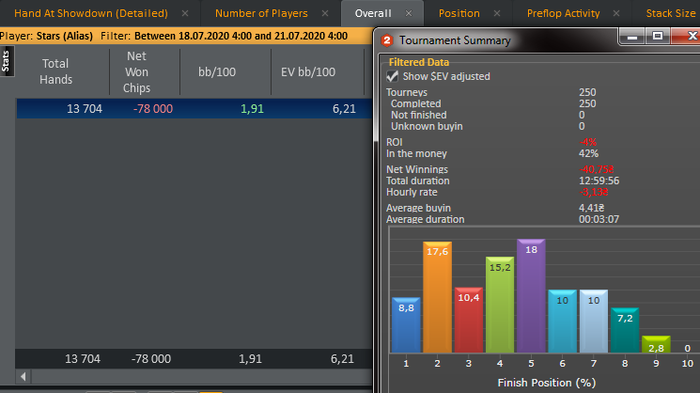
Task: Close the Overall tab
Action: pyautogui.click(x=408, y=13)
